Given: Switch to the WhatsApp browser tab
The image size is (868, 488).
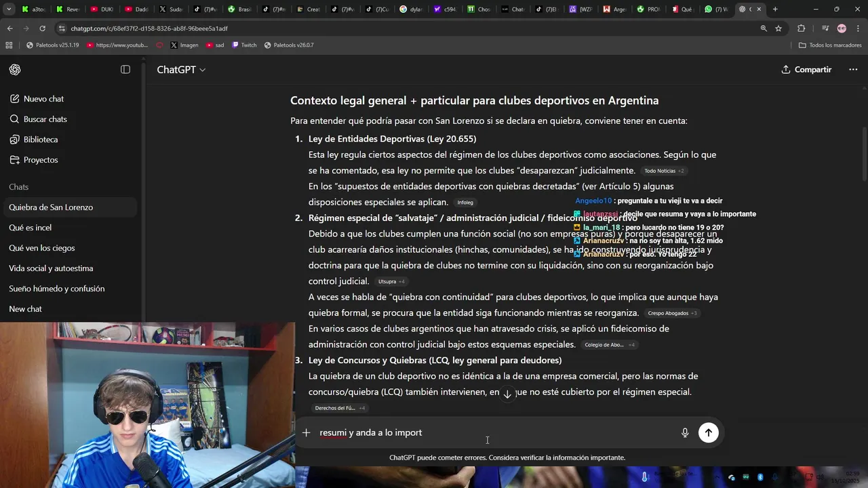Looking at the screenshot, I should point(716,9).
